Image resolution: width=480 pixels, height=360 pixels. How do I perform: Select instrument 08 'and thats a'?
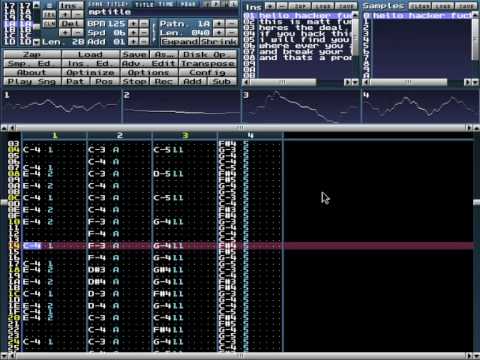[x=297, y=58]
